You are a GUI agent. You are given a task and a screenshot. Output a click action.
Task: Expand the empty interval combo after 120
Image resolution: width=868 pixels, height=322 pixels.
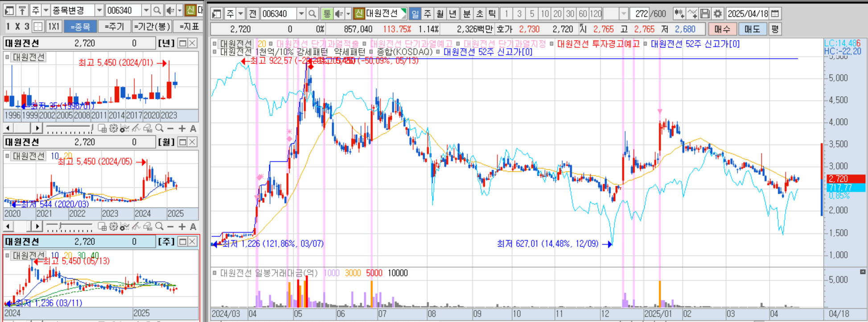tap(624, 14)
